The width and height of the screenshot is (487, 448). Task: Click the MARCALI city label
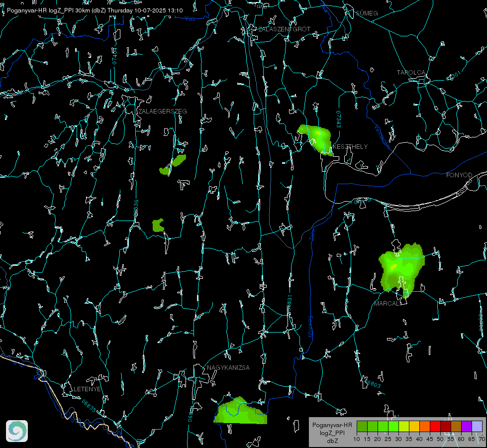(387, 304)
